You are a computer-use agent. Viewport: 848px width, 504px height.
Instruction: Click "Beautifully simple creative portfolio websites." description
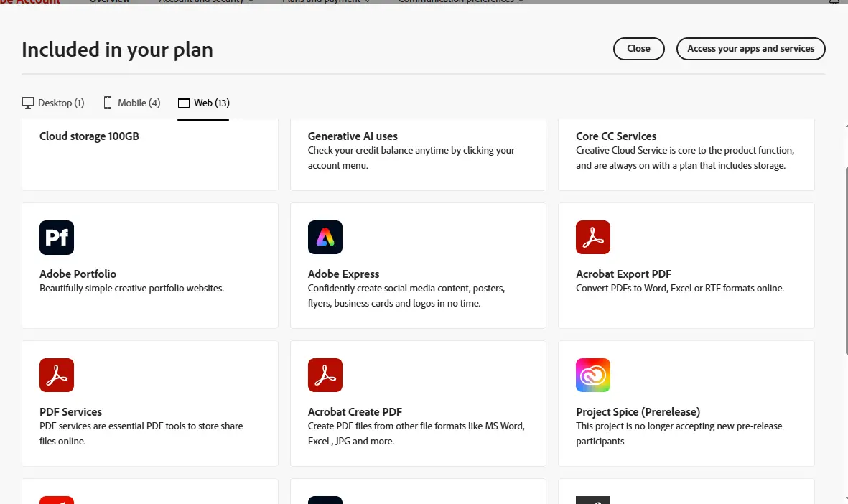pyautogui.click(x=131, y=288)
